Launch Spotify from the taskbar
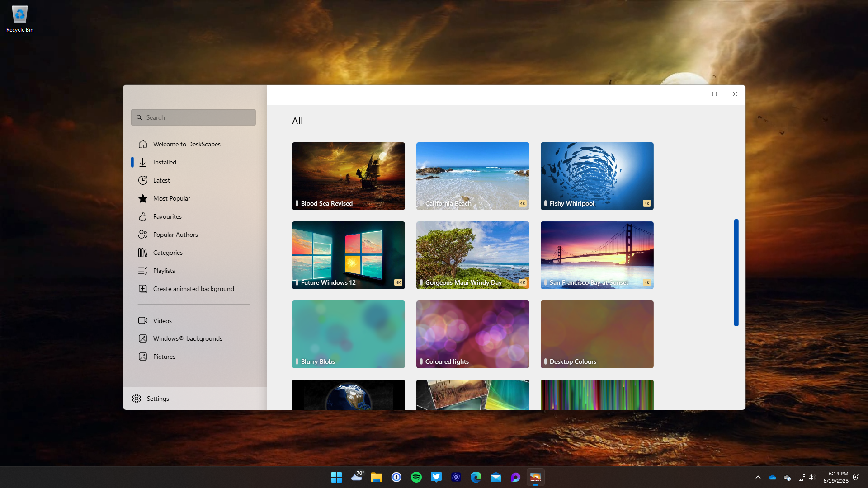Viewport: 868px width, 488px height. 416,477
